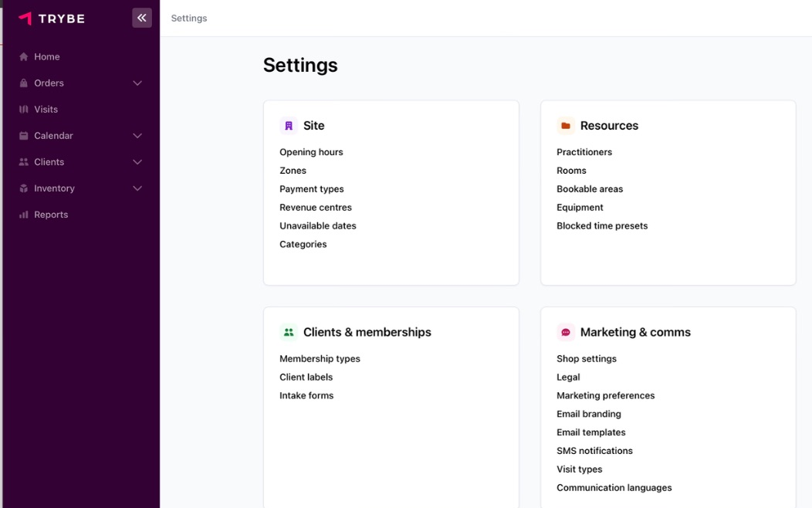Click the green Clients & memberships icon

point(289,333)
